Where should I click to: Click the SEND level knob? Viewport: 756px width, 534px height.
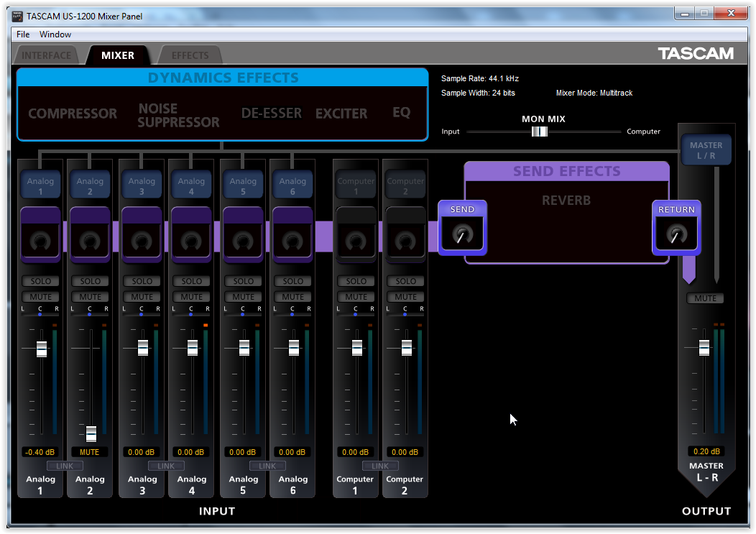tap(462, 233)
